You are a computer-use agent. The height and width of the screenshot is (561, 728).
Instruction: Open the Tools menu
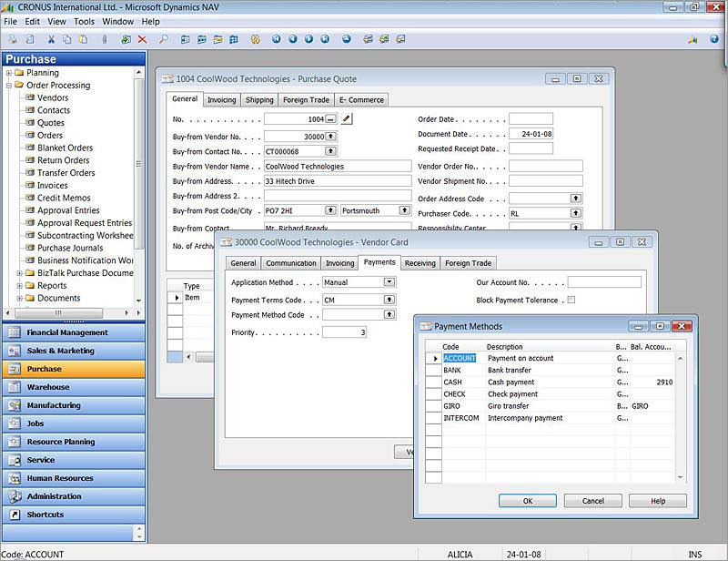[84, 21]
